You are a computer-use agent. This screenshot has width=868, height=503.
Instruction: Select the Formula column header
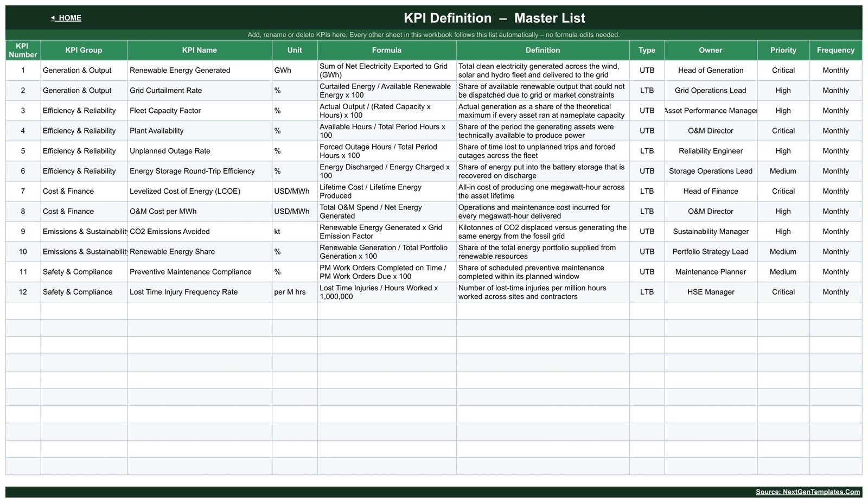point(387,50)
